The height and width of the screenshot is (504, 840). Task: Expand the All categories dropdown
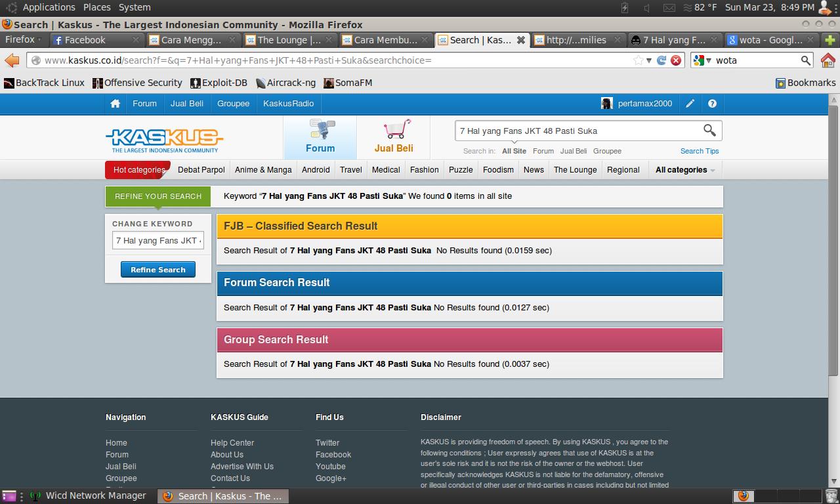685,170
